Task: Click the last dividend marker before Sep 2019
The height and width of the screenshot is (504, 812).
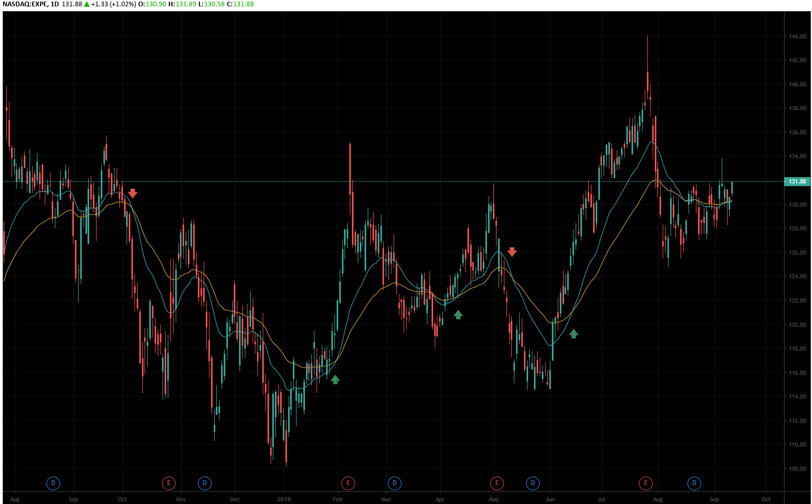Action: pyautogui.click(x=694, y=483)
